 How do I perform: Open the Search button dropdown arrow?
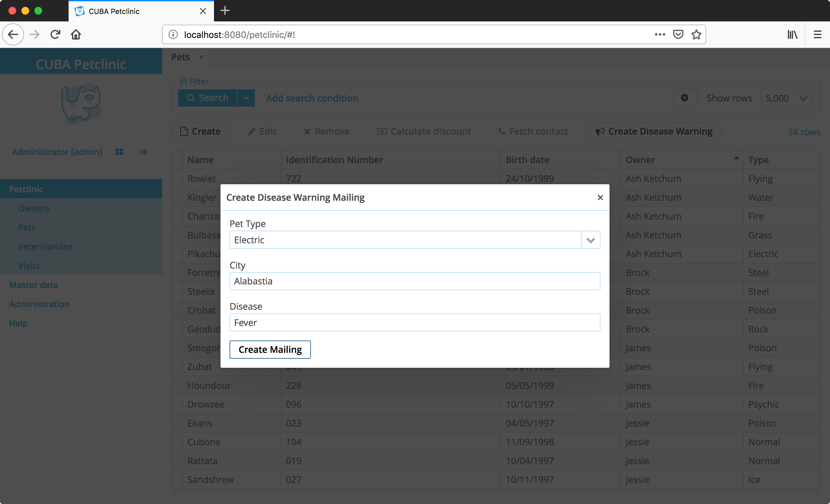(246, 98)
